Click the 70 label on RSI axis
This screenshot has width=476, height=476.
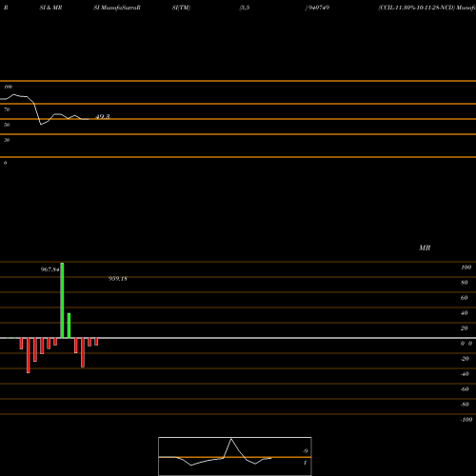(7, 109)
